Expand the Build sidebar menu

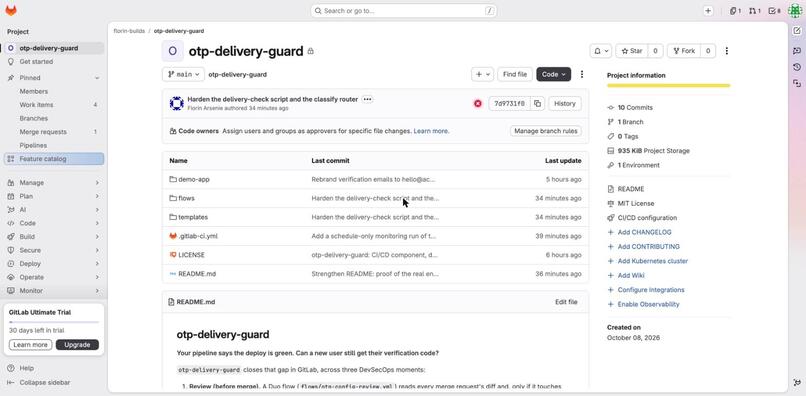coord(53,237)
